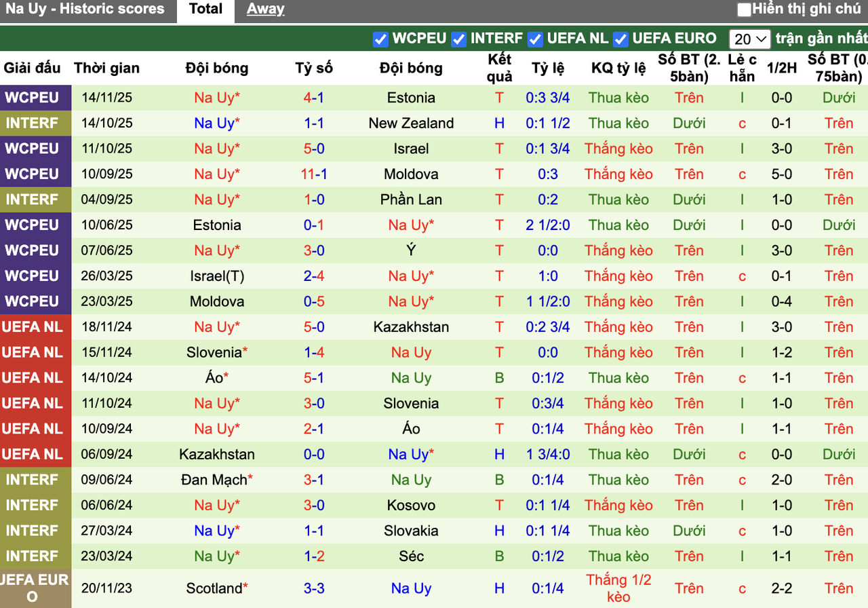The image size is (868, 608).
Task: Click the "1/2H" column header
Action: point(782,68)
